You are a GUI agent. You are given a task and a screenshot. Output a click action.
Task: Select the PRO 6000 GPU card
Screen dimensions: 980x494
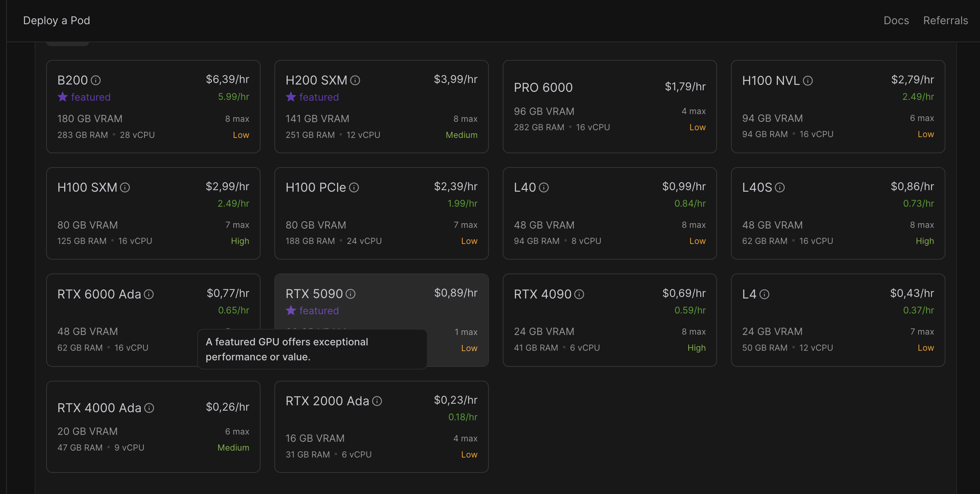pos(610,106)
